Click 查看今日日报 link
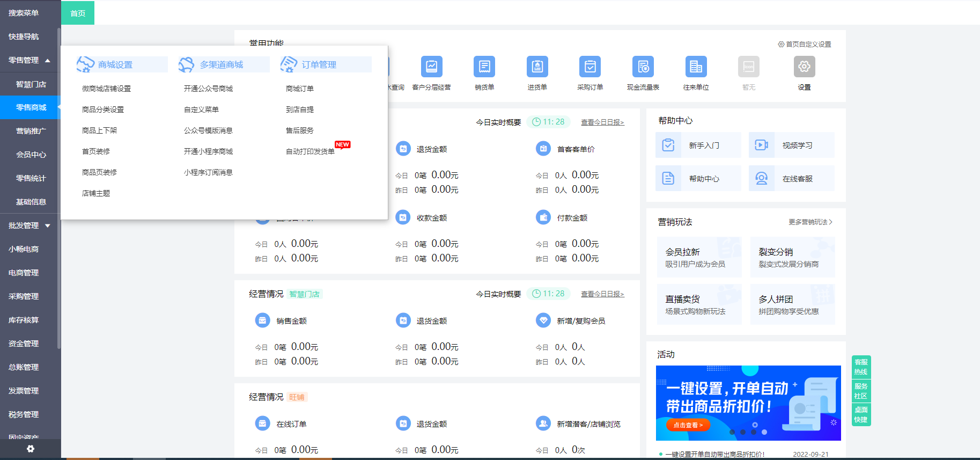Viewport: 980px width, 460px height. coord(602,122)
